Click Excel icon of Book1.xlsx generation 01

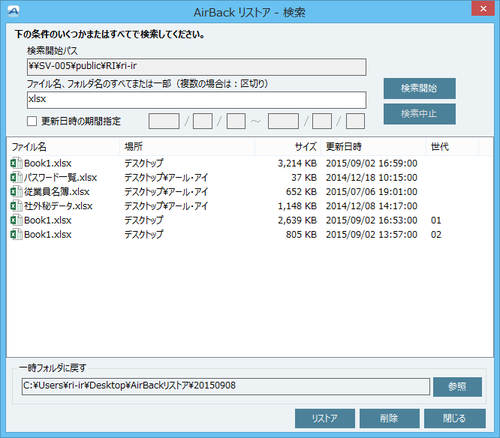click(16, 220)
